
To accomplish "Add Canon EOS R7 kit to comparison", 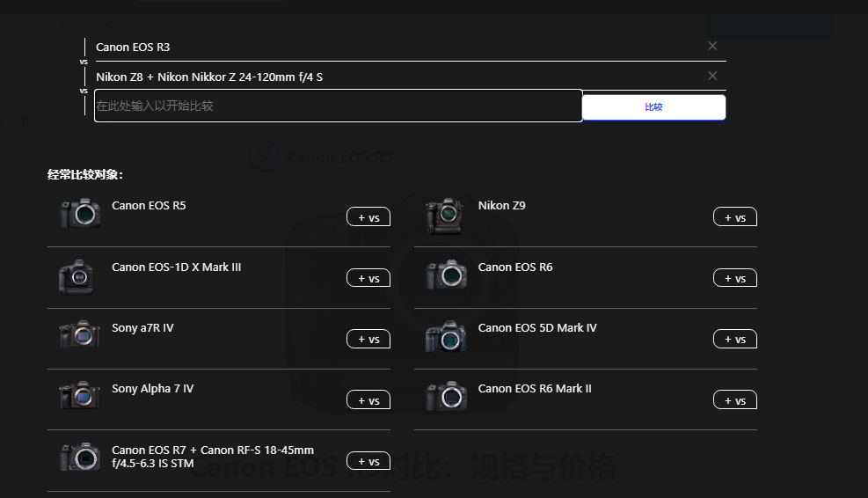I will (x=368, y=461).
